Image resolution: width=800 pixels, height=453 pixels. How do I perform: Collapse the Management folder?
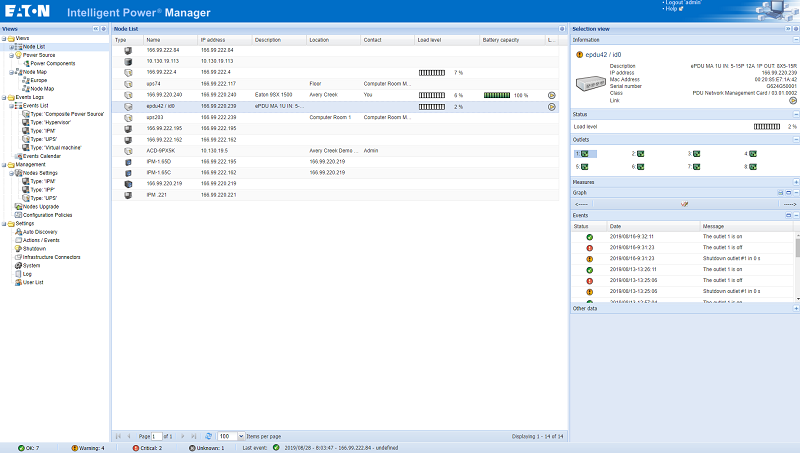4,165
